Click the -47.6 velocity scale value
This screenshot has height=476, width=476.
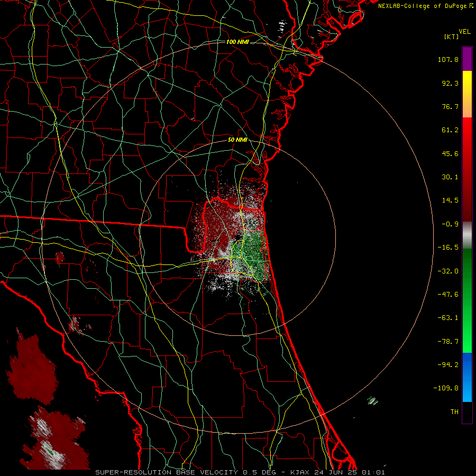click(x=448, y=295)
